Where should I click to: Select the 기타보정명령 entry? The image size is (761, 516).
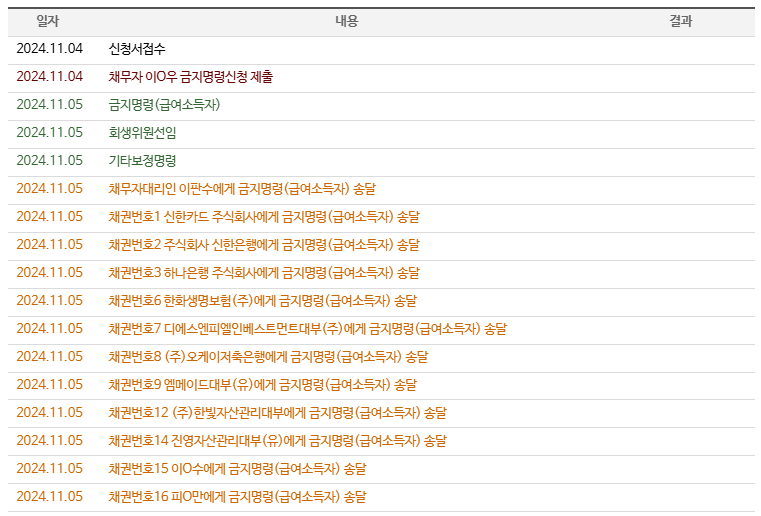coord(142,161)
